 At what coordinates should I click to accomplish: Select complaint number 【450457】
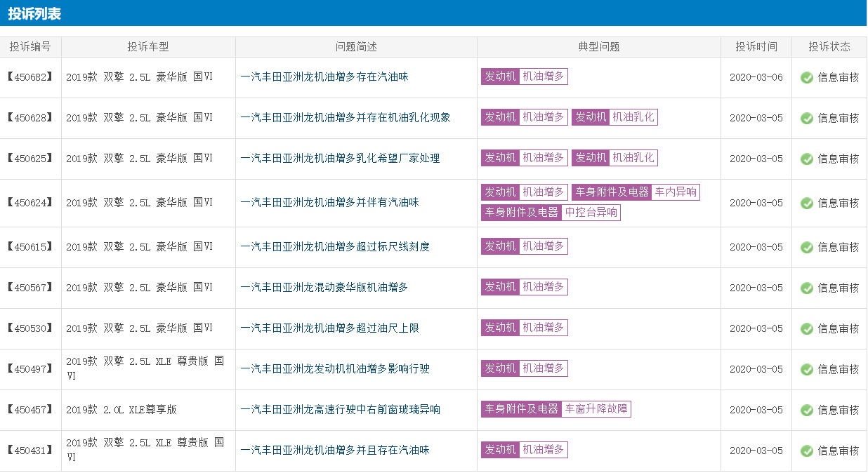pyautogui.click(x=30, y=410)
